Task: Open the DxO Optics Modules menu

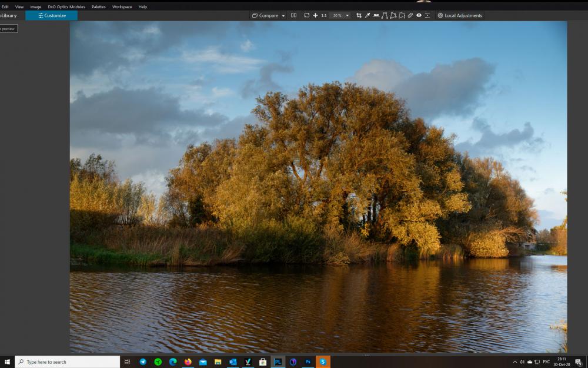Action: coord(66,6)
